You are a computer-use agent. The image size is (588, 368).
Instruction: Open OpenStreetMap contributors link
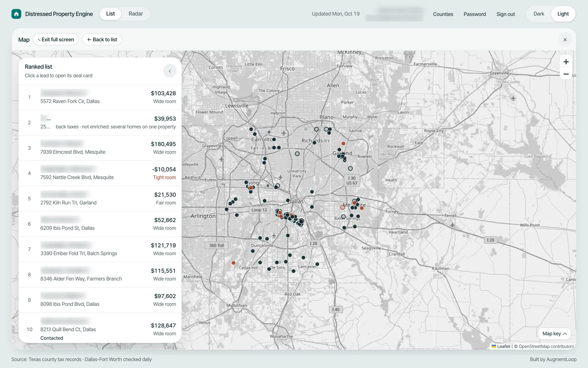pos(546,346)
